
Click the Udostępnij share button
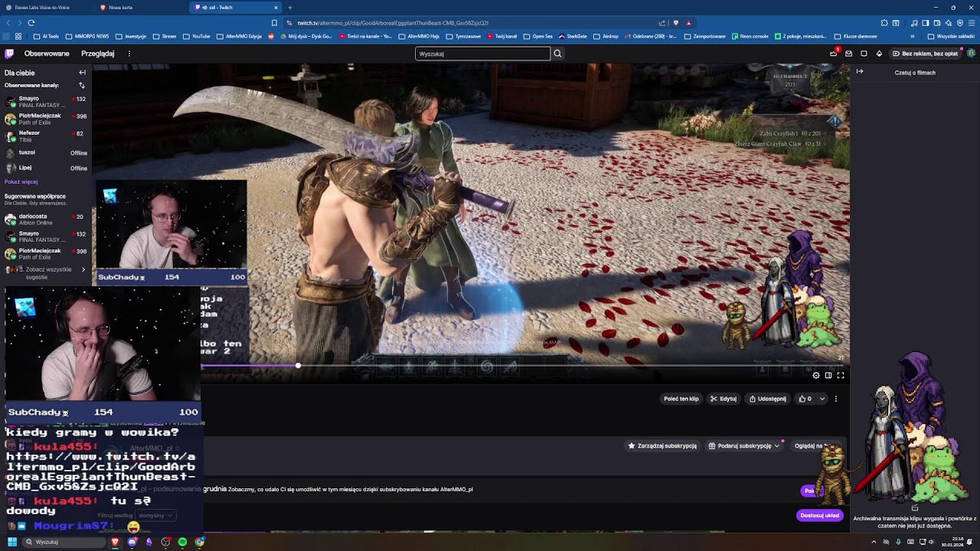[x=768, y=399]
